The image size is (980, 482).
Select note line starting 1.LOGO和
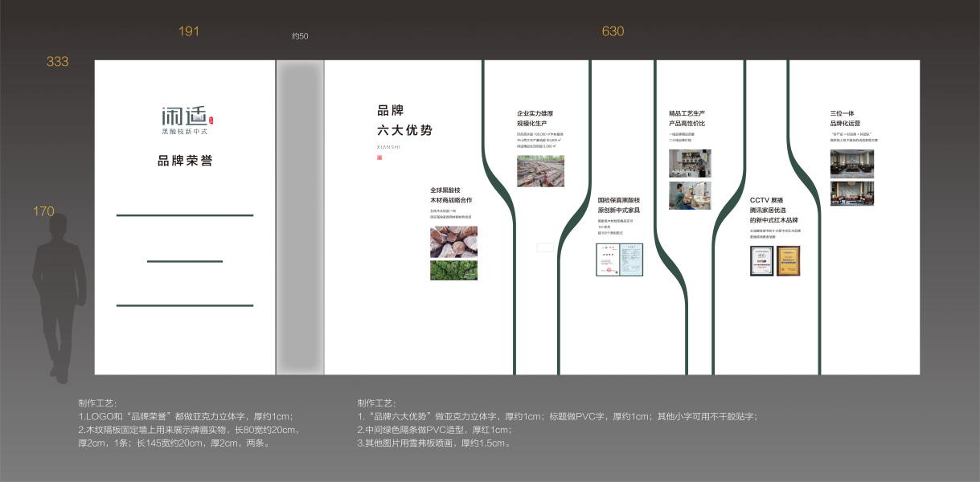coord(186,416)
